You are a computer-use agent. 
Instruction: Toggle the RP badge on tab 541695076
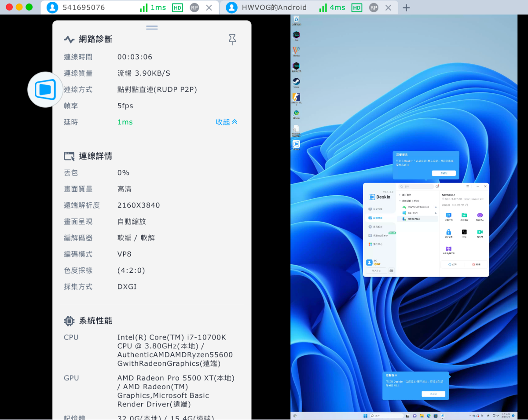click(x=194, y=8)
